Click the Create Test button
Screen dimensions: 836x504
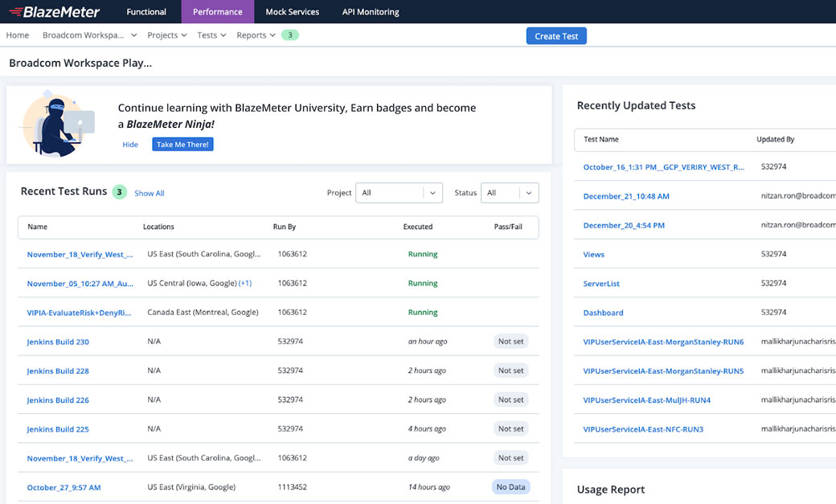(x=556, y=35)
